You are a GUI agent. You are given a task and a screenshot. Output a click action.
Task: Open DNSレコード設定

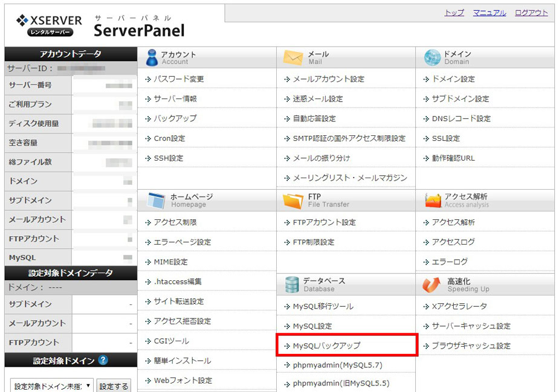461,118
